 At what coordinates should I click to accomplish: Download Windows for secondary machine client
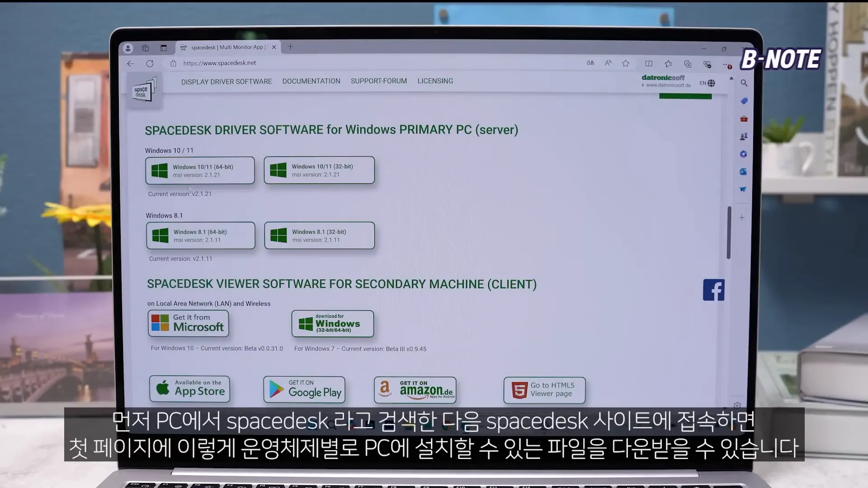click(332, 323)
